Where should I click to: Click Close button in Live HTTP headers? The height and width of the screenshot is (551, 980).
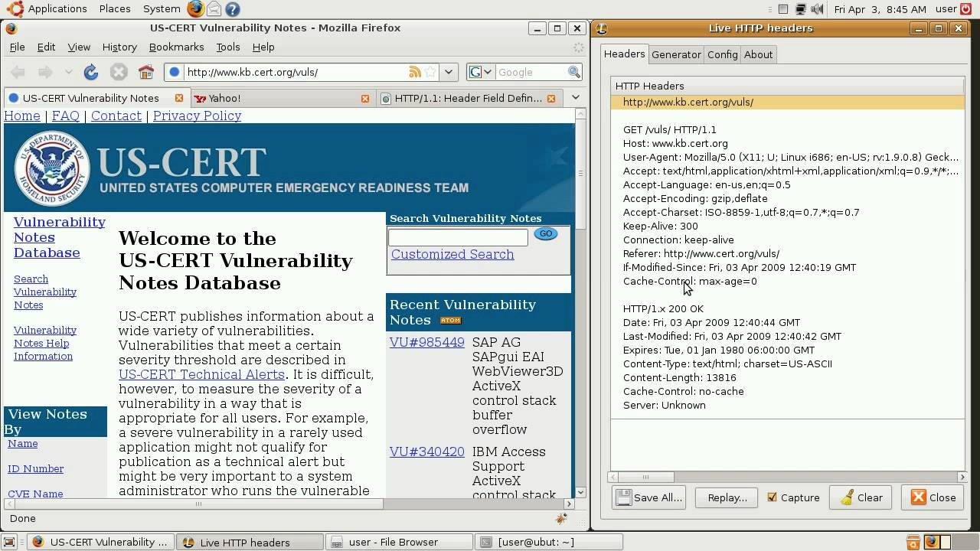[933, 497]
